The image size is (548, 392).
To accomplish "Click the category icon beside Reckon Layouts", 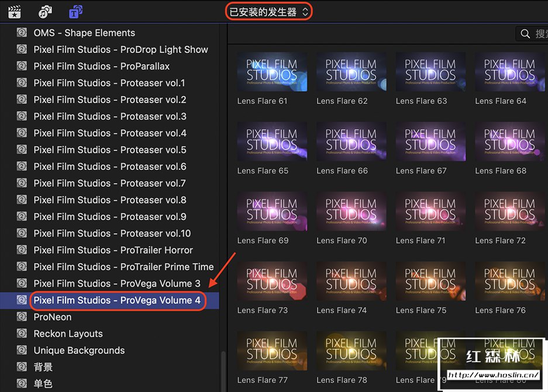I will pyautogui.click(x=22, y=334).
